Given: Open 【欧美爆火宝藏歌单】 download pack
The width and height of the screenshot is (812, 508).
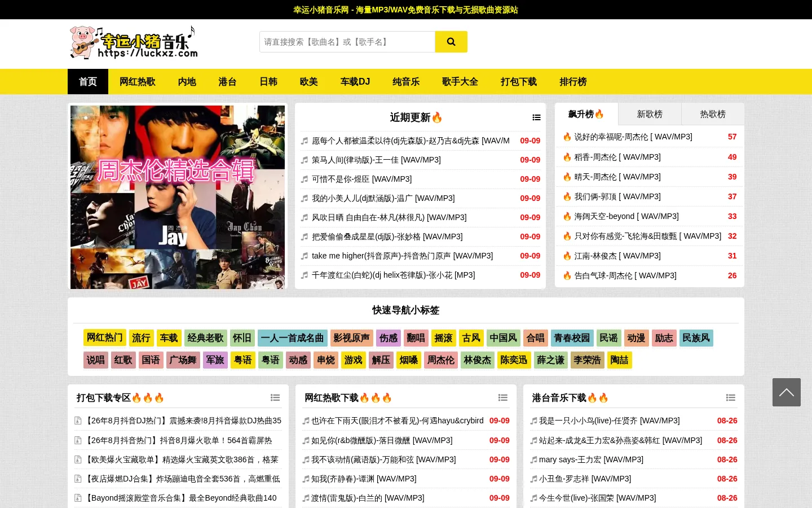Looking at the screenshot, I should 182,459.
